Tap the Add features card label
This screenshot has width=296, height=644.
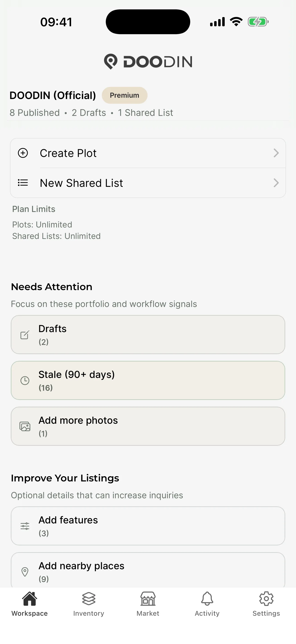click(68, 520)
